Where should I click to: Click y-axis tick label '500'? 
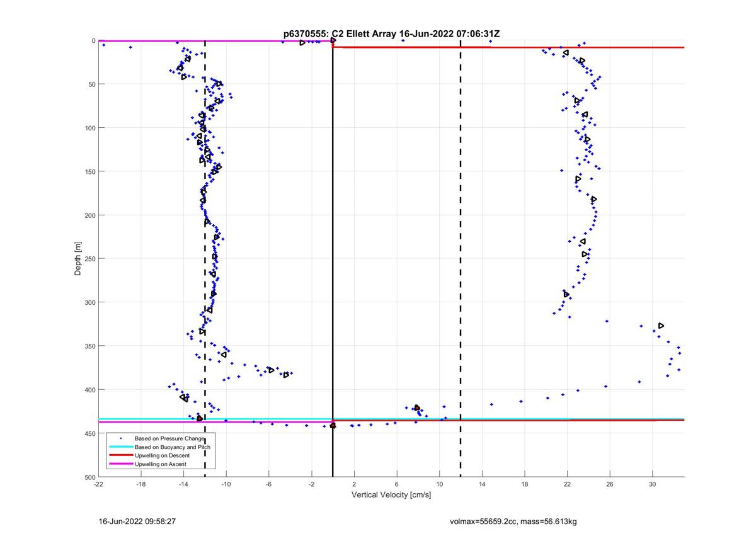[x=89, y=477]
